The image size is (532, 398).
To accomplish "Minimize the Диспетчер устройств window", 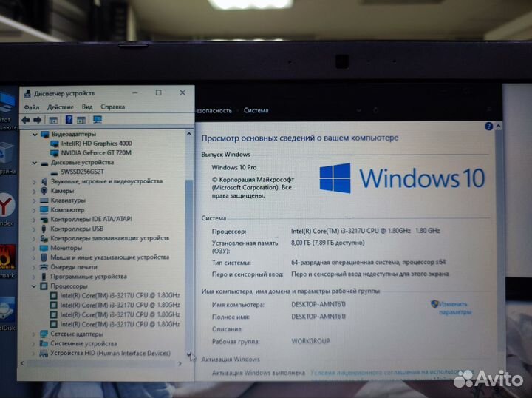I will pyautogui.click(x=134, y=92).
